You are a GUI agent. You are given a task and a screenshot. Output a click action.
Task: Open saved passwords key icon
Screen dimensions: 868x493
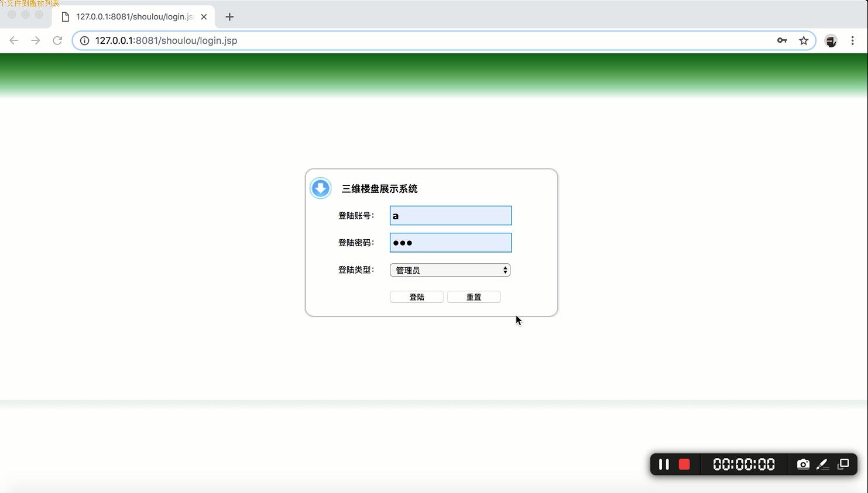click(782, 40)
